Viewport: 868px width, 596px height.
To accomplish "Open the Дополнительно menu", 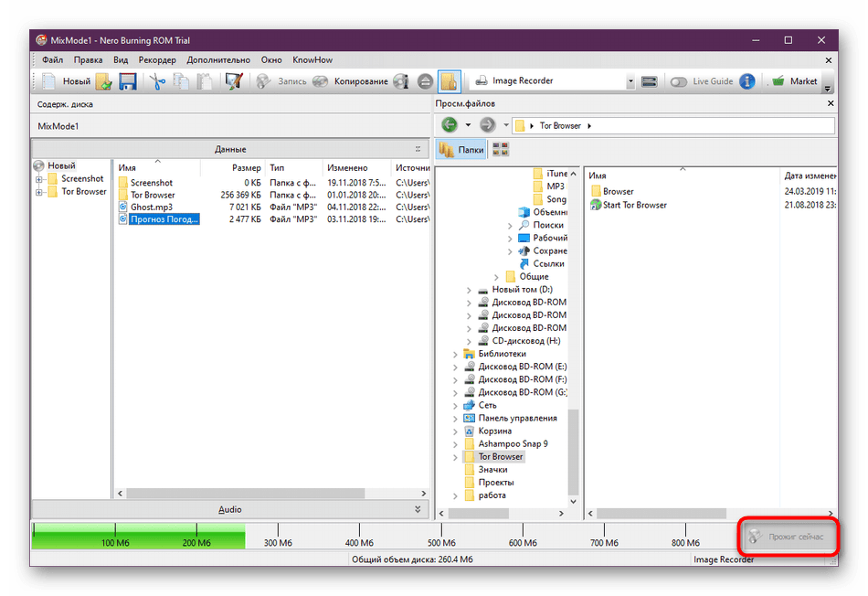I will pos(218,59).
